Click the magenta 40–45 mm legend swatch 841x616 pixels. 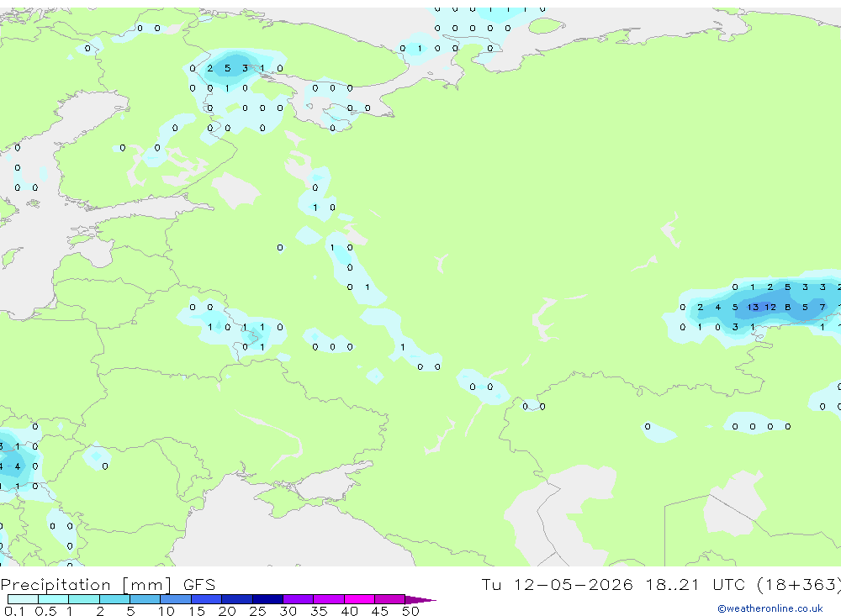click(x=359, y=599)
